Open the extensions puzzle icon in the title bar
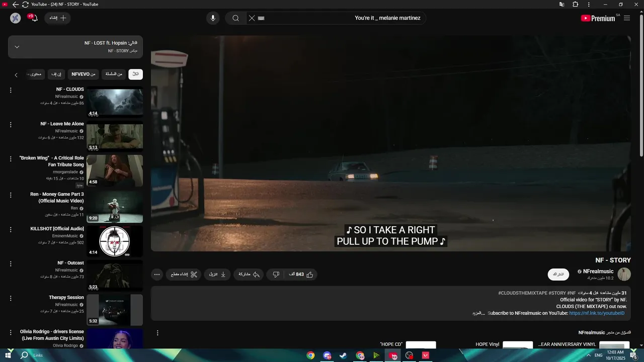 click(x=575, y=5)
